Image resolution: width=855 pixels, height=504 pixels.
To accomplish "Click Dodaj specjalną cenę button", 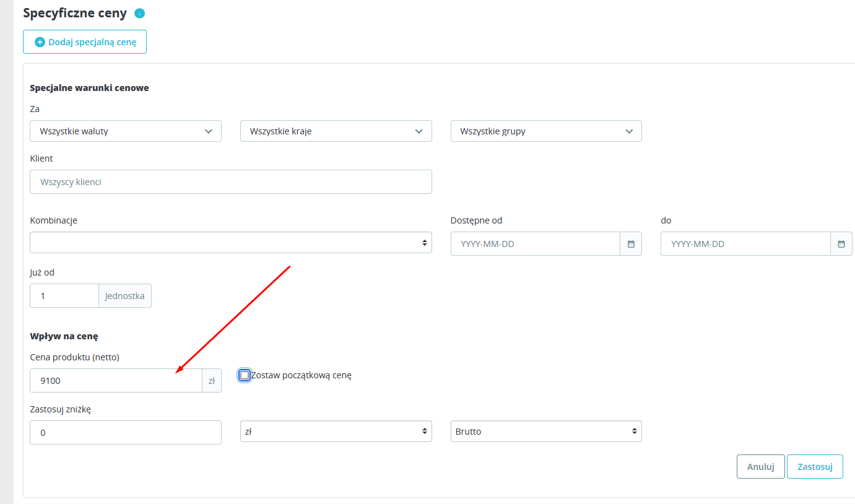I will pos(85,42).
